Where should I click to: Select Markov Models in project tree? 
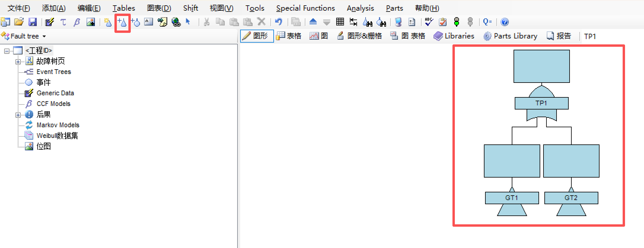tap(58, 125)
